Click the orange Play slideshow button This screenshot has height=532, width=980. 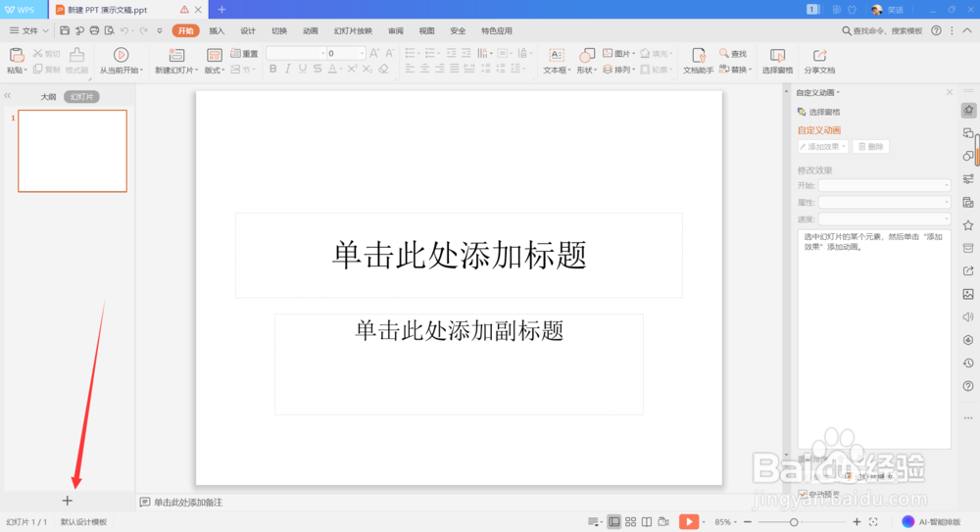(x=689, y=521)
